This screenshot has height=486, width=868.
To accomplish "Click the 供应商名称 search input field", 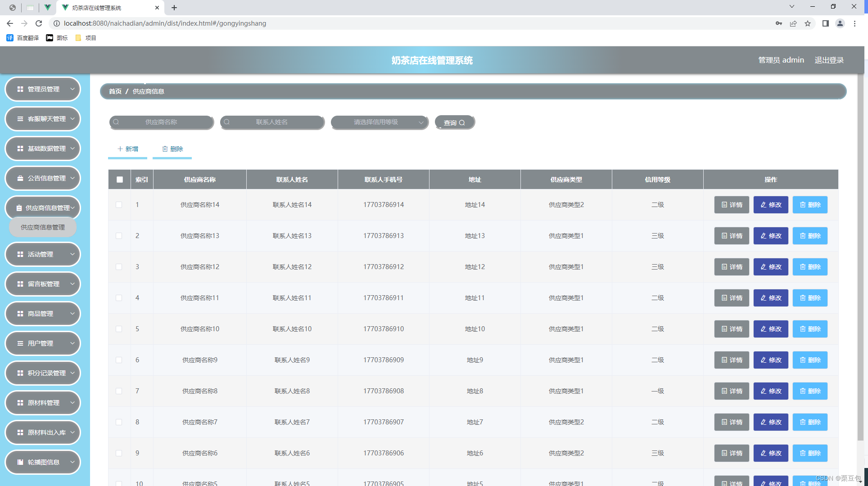I will pyautogui.click(x=161, y=122).
